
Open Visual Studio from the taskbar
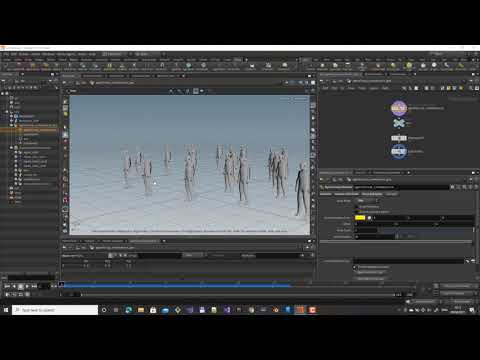click(227, 310)
